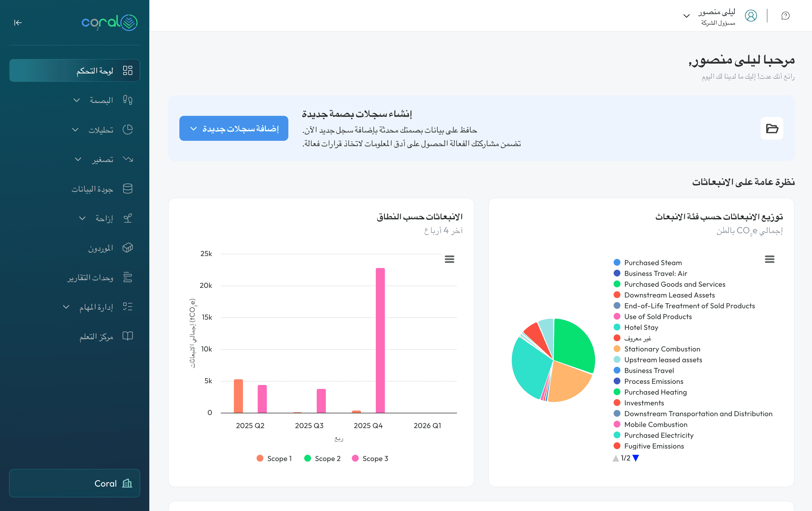This screenshot has width=812, height=511.
Task: Click the help question mark icon
Action: tap(786, 16)
